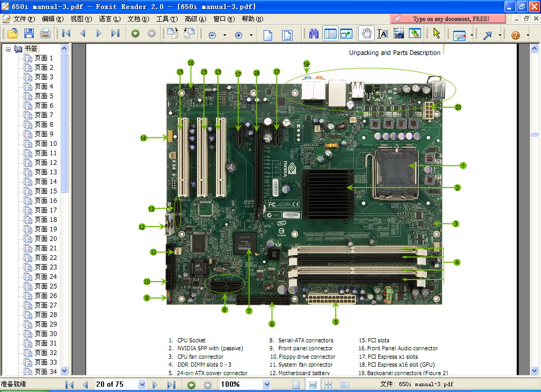Click the document scrollbar up arrow
Screen dimensions: 541x392
534,48
